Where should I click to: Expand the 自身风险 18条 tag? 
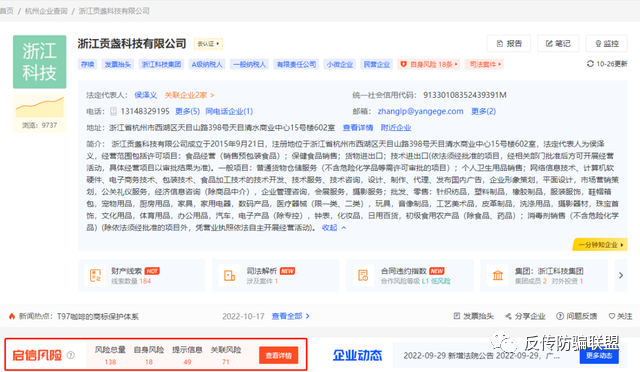tap(429, 64)
